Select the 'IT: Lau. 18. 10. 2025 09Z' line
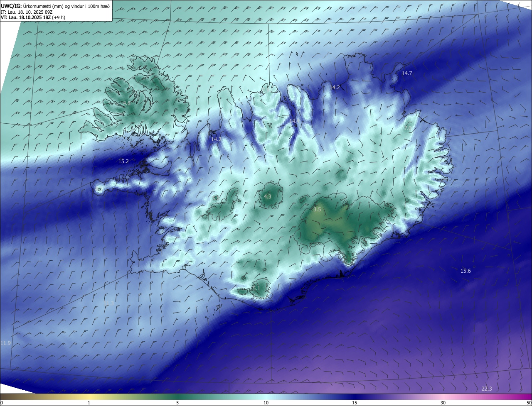Viewport: 532px width, 406px height. tap(27, 12)
